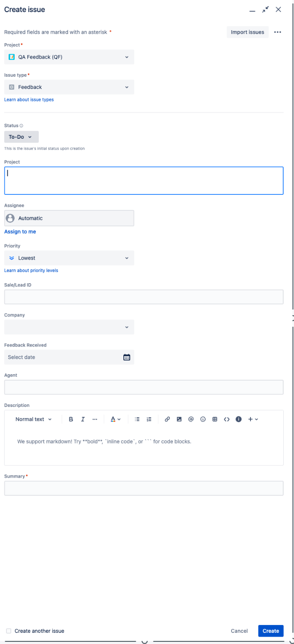This screenshot has width=294, height=644.
Task: Insert a code block in the Description
Action: click(x=227, y=419)
